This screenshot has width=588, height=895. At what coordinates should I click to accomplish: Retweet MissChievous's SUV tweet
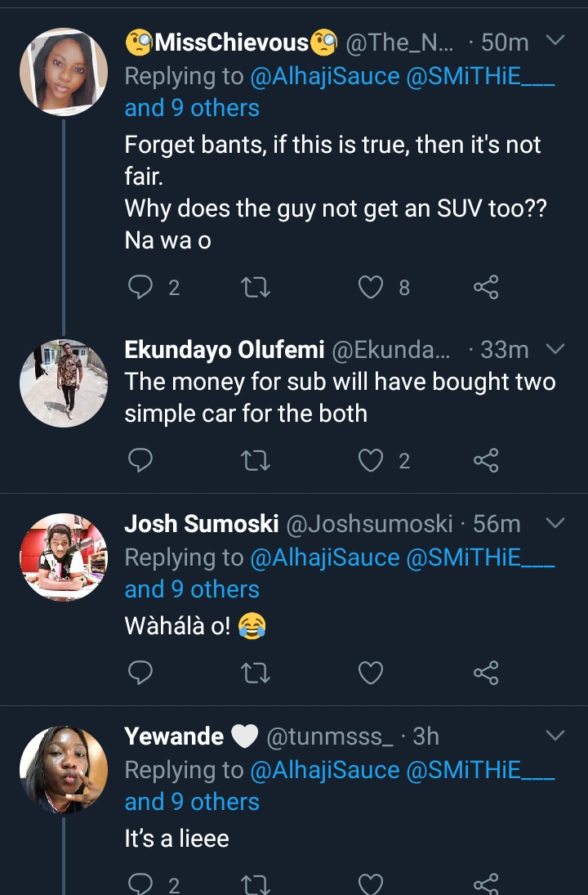tap(256, 287)
